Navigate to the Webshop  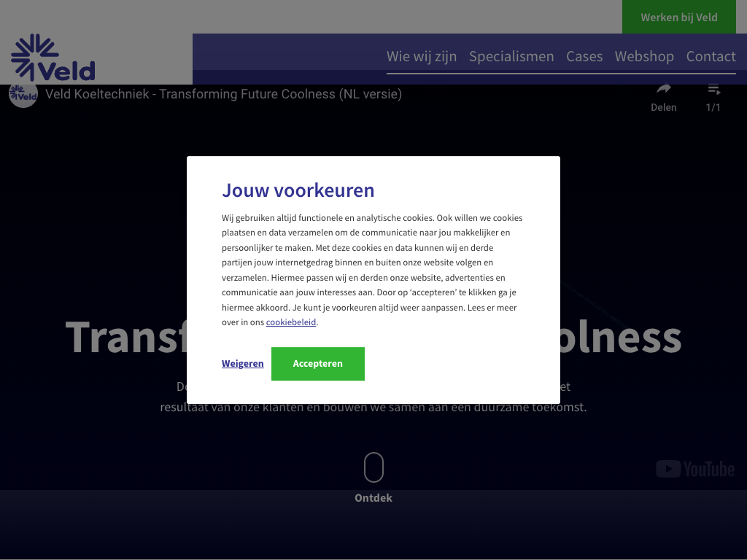point(644,56)
